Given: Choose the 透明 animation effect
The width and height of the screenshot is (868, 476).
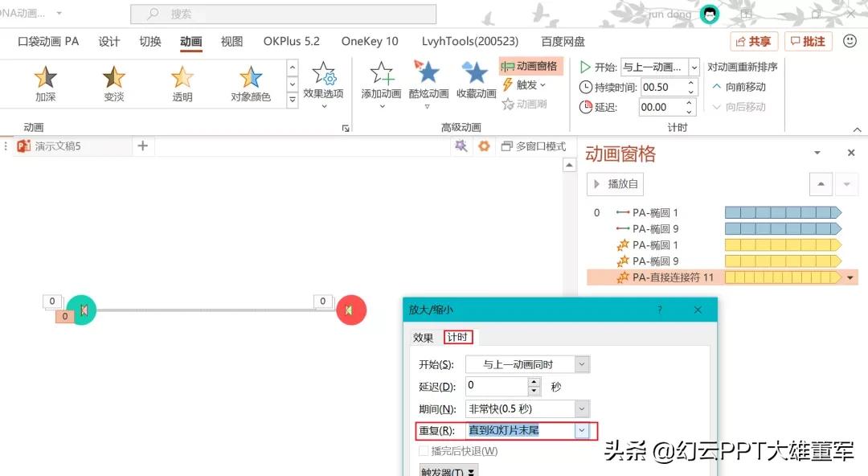Looking at the screenshot, I should click(182, 83).
